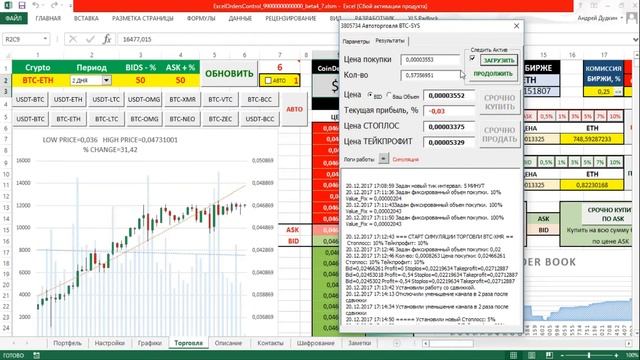
Task: Click the USDT-LTC pair button
Action: (x=106, y=100)
